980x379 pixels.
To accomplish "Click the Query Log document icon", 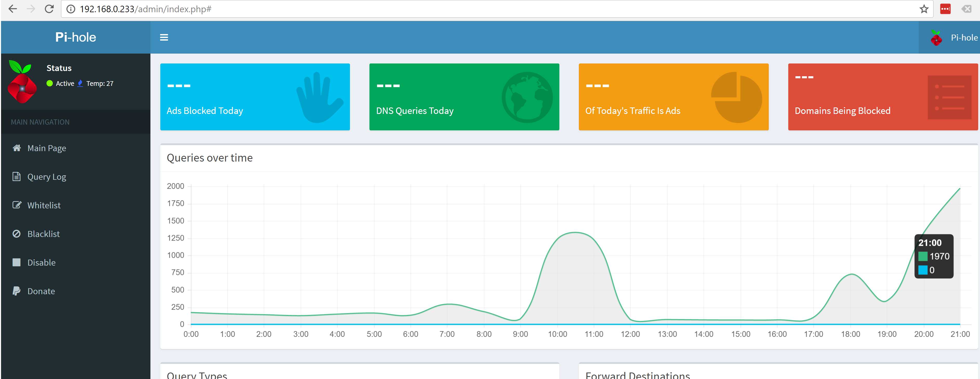I will (x=16, y=176).
